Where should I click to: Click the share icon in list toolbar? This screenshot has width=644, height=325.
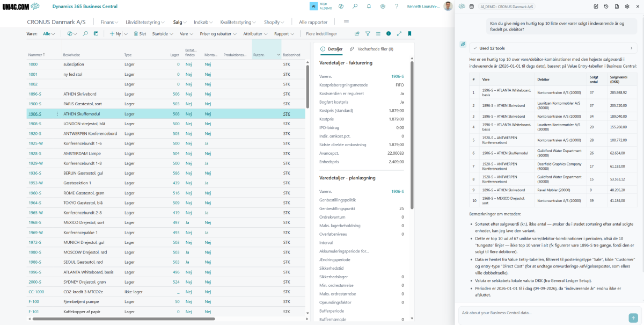pyautogui.click(x=357, y=33)
